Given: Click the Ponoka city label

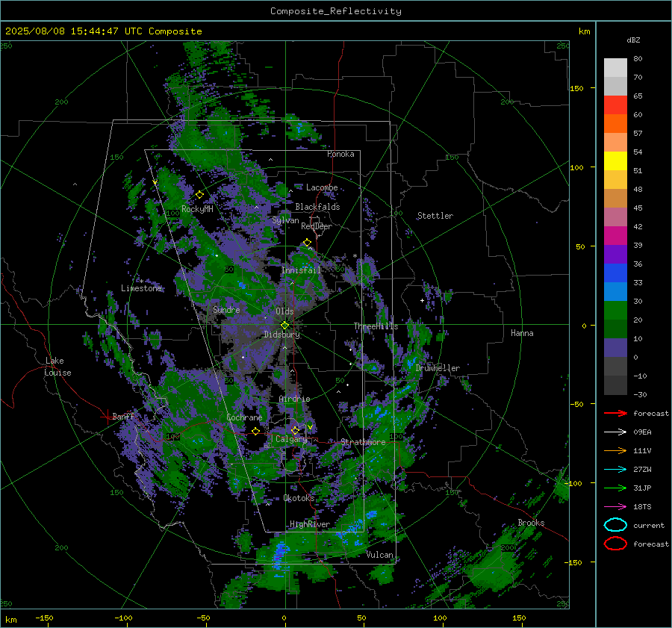Looking at the screenshot, I should point(340,154).
